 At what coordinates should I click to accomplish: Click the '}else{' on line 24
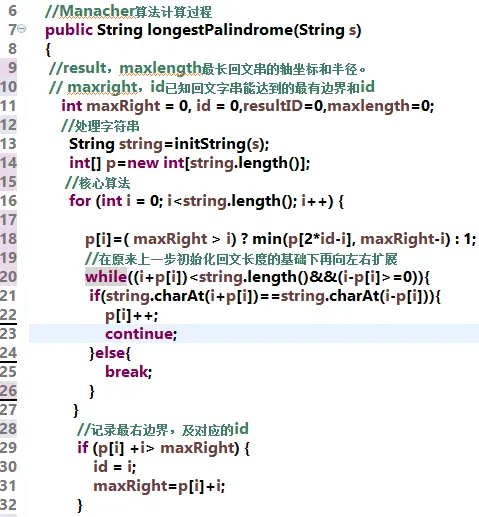(110, 353)
